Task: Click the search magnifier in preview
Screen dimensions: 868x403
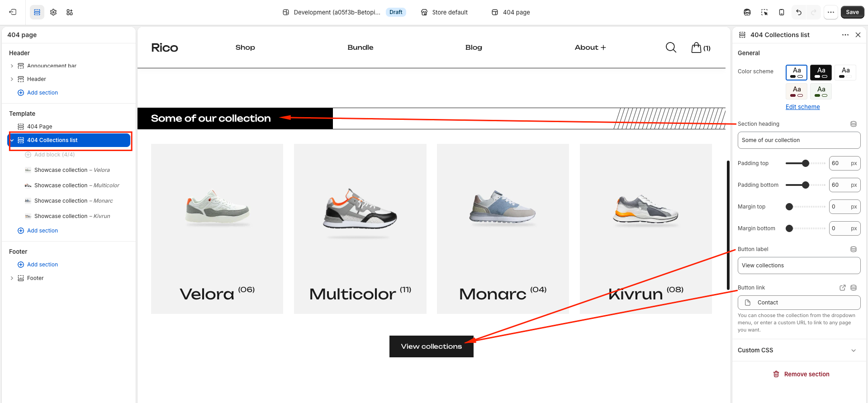Action: click(671, 47)
